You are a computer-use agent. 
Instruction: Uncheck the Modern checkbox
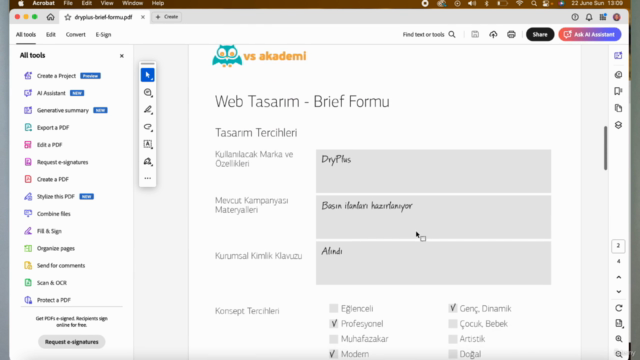(333, 353)
